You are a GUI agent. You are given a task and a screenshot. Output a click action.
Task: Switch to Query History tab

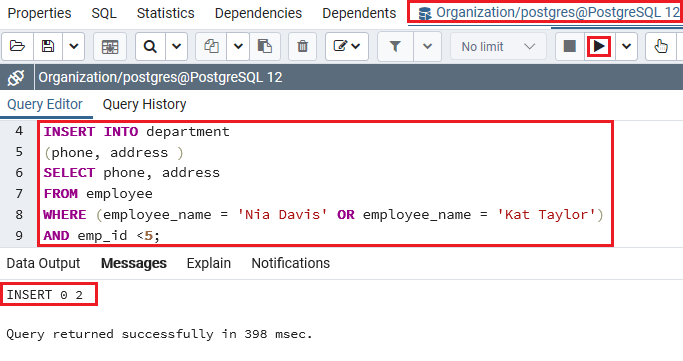[x=144, y=105]
